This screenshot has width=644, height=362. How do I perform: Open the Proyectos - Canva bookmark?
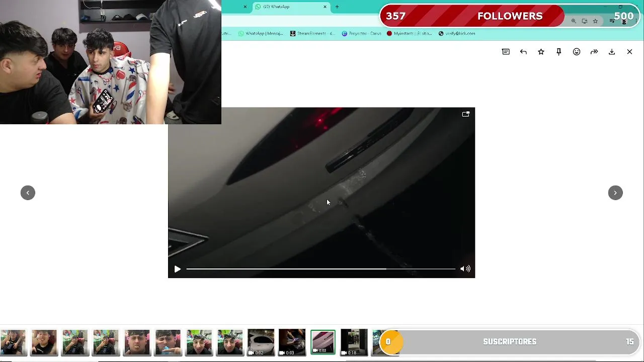[361, 33]
